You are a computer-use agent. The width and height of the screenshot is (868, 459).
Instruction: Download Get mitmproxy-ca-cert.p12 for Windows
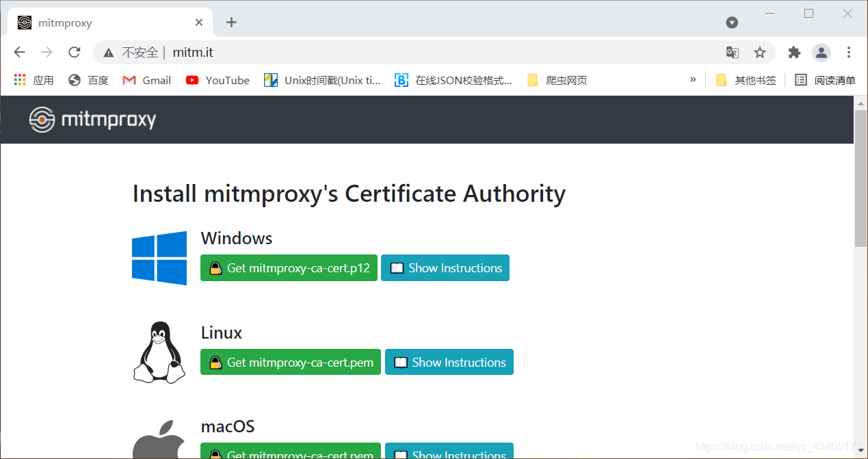pyautogui.click(x=289, y=267)
